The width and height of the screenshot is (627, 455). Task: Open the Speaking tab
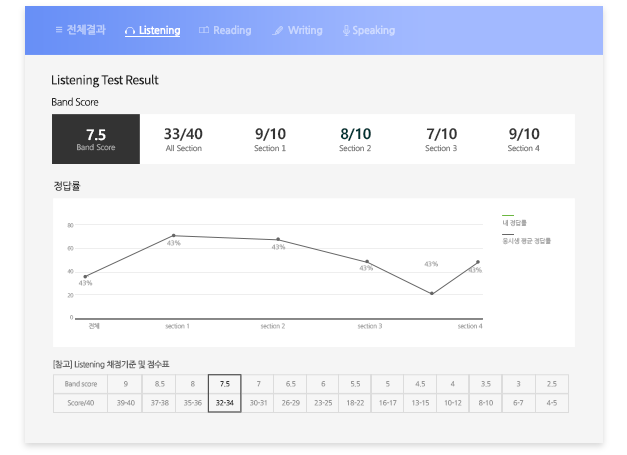click(x=369, y=30)
